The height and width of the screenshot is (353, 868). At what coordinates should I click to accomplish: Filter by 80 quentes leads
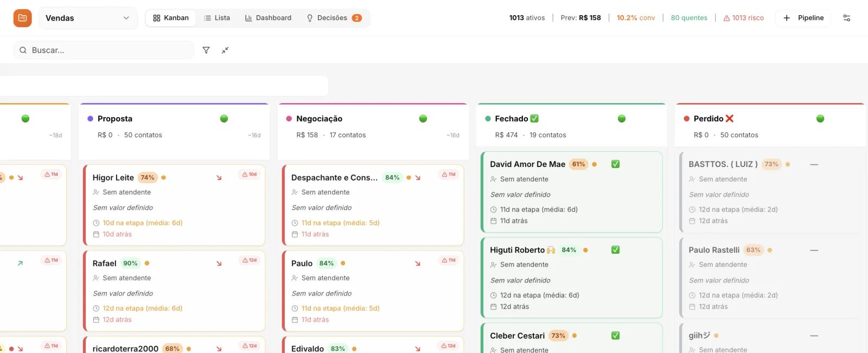689,18
